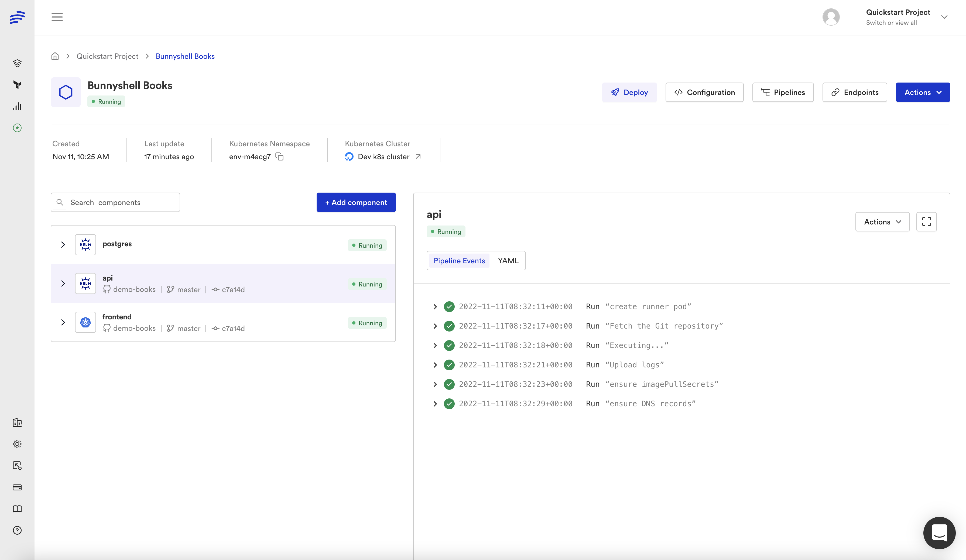Click the copy namespace icon next to env-m4acg7

pos(279,156)
